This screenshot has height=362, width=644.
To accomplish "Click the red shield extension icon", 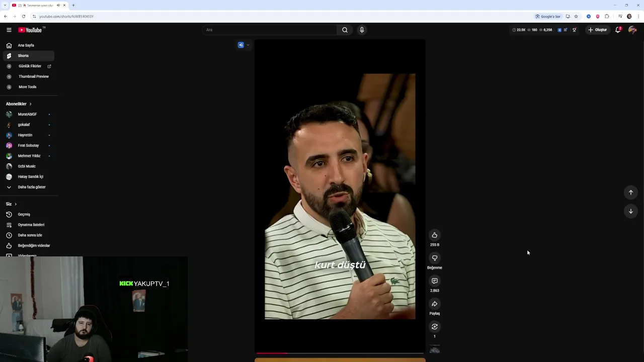I will (x=598, y=16).
